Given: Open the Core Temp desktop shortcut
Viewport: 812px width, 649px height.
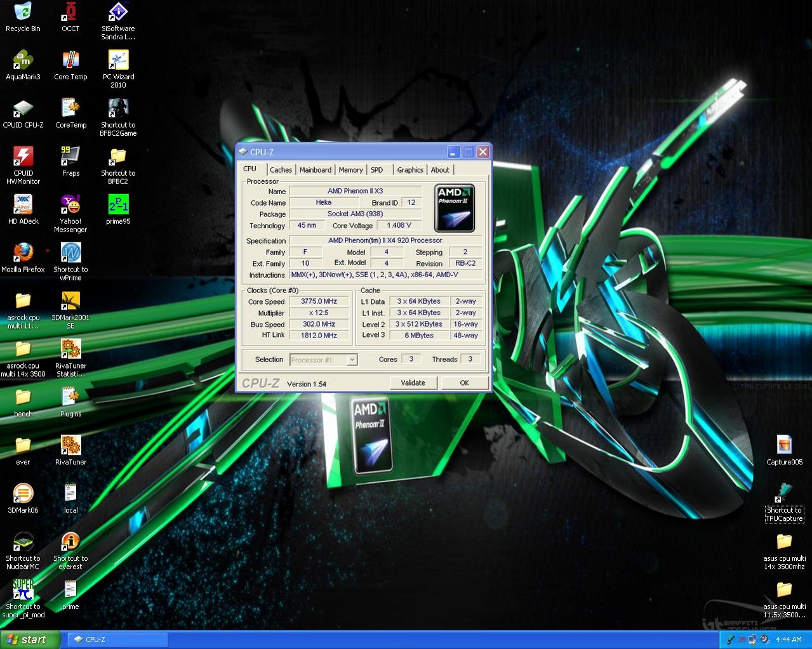Looking at the screenshot, I should pyautogui.click(x=70, y=65).
